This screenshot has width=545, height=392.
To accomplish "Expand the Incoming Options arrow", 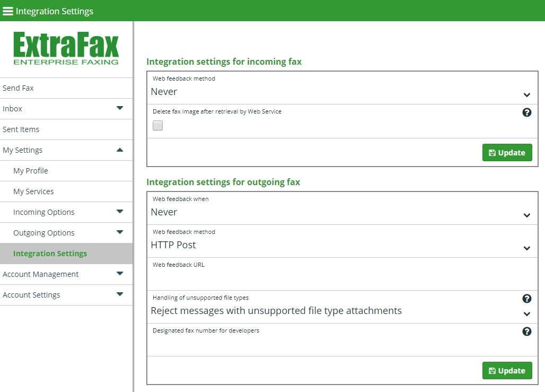I will click(120, 212).
